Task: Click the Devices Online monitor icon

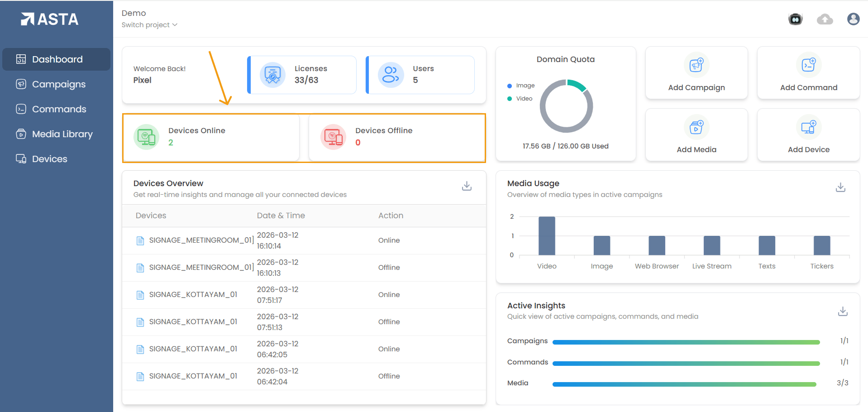Action: click(x=146, y=137)
